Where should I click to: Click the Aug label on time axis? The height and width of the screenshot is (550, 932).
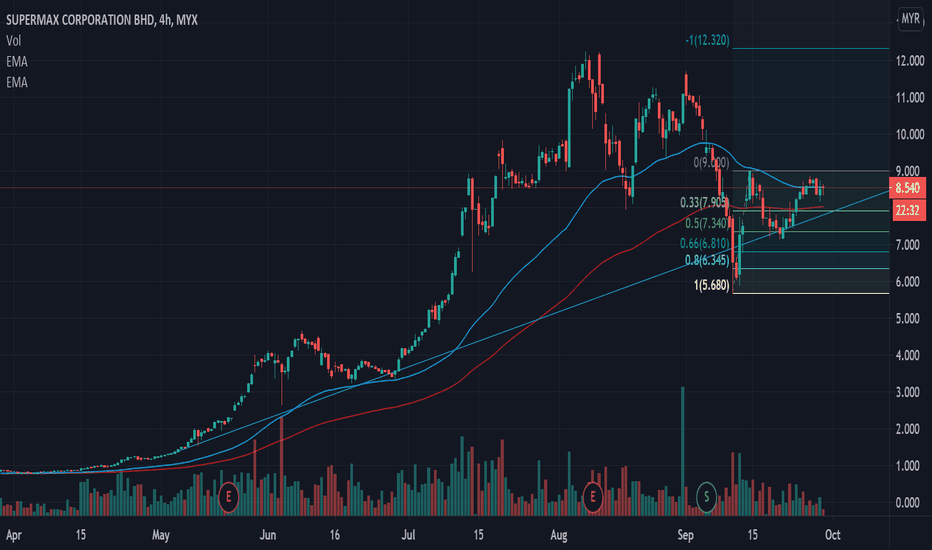[559, 535]
